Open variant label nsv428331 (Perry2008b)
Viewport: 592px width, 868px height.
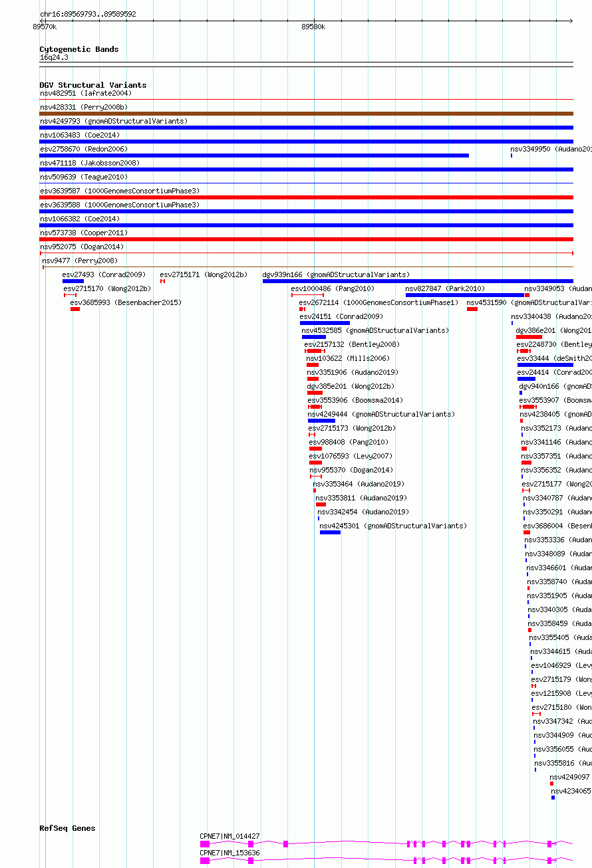[84, 107]
